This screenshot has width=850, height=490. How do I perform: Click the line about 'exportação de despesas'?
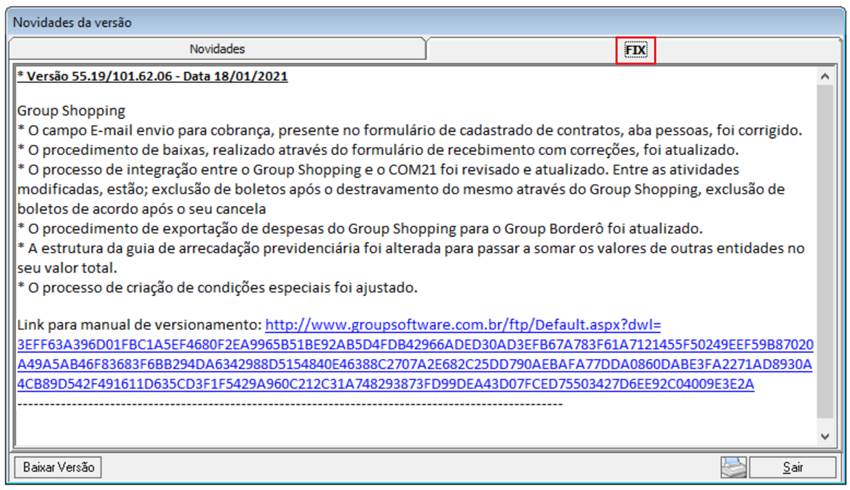click(360, 228)
